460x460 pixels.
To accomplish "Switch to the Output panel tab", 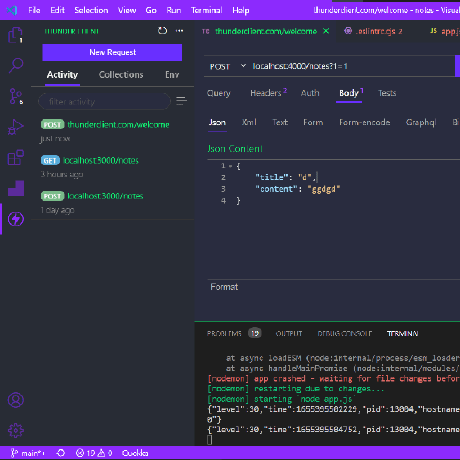I will 289,333.
